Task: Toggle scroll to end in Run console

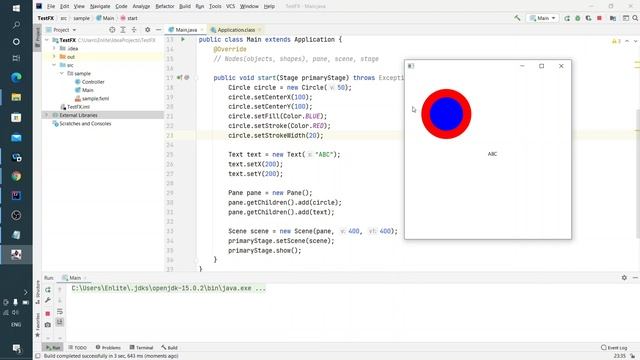Action: point(60,322)
